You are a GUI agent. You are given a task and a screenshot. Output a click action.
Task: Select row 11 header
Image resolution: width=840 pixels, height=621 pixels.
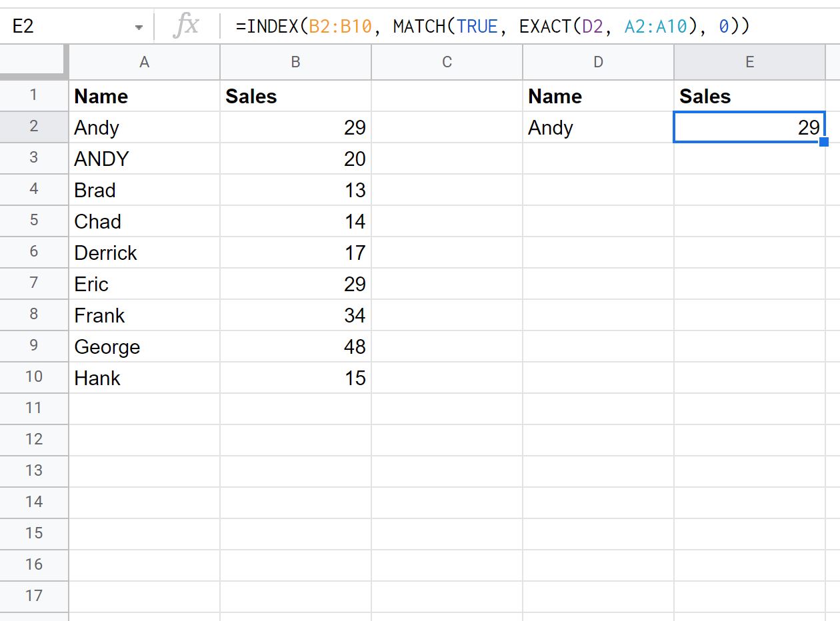[34, 408]
